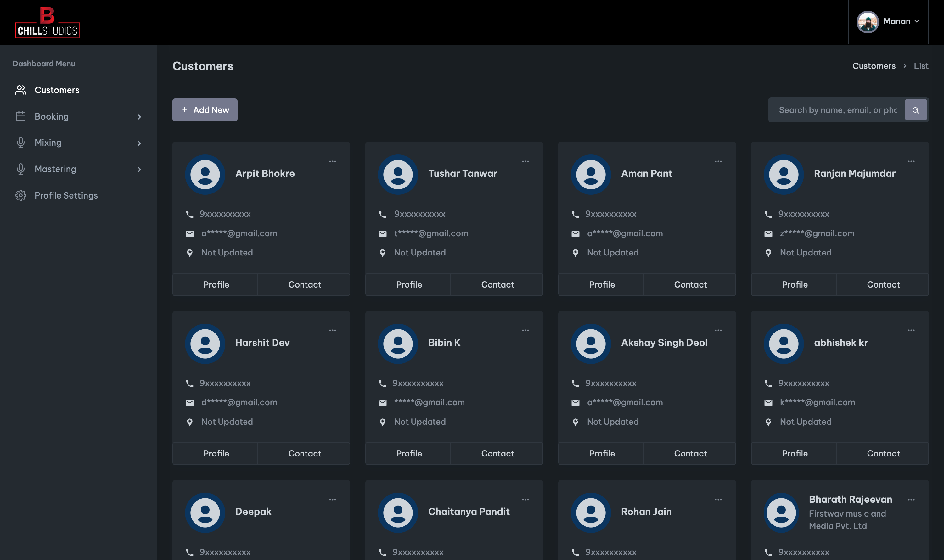This screenshot has width=944, height=560.
Task: Expand the Booking submenu chevron
Action: click(139, 117)
